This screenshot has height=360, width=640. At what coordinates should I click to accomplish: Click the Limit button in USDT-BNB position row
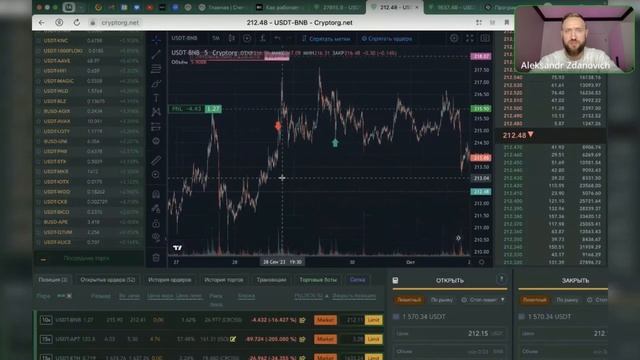[x=373, y=320]
